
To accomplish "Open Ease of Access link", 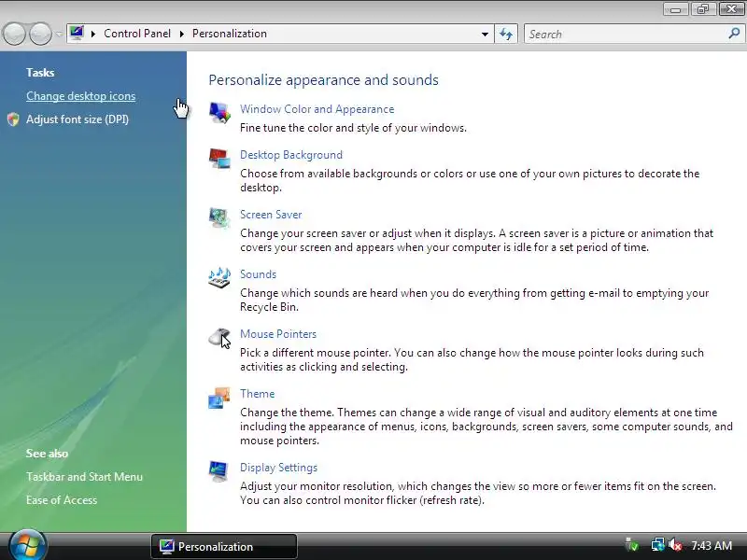I will point(62,500).
